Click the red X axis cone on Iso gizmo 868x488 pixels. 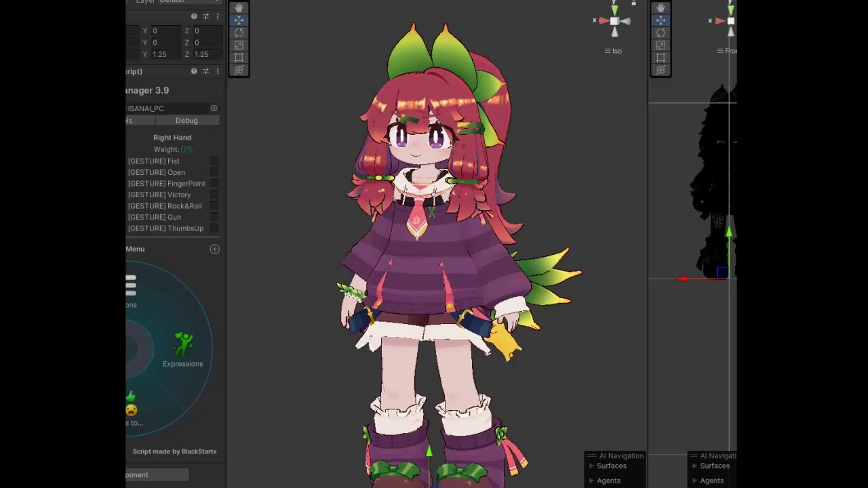point(603,21)
